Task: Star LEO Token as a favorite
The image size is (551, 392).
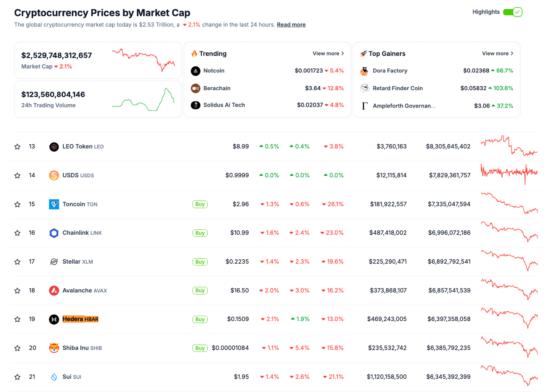Action: 17,147
